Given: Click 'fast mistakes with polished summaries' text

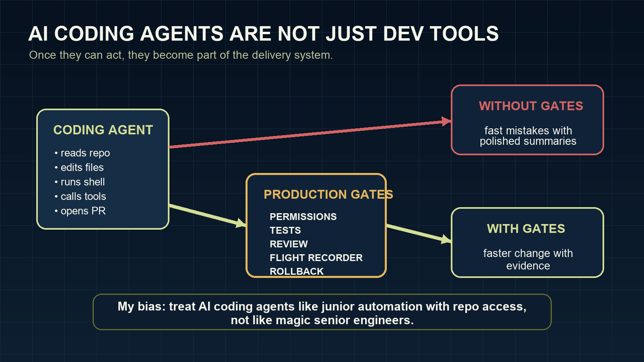Looking at the screenshot, I should point(528,136).
